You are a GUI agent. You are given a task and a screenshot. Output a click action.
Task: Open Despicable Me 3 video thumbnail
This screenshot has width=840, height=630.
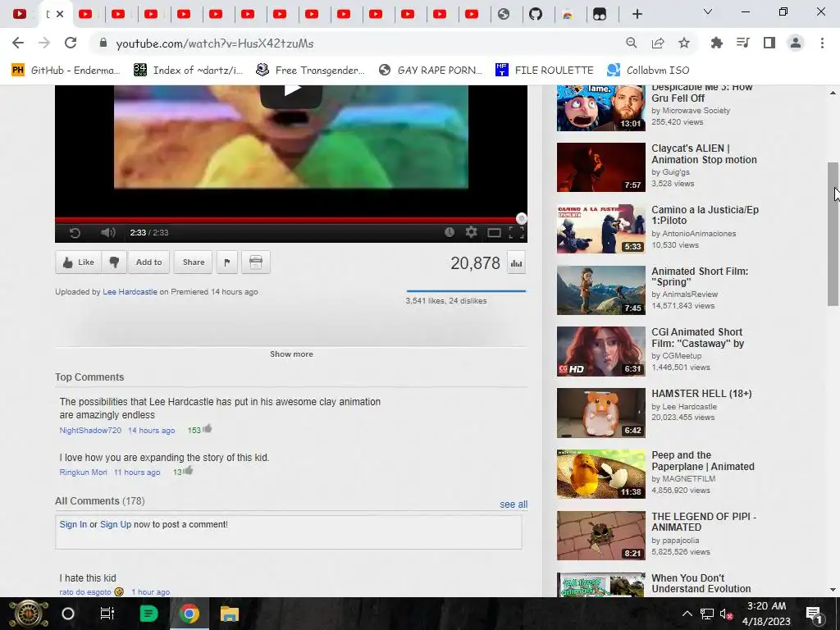601,107
